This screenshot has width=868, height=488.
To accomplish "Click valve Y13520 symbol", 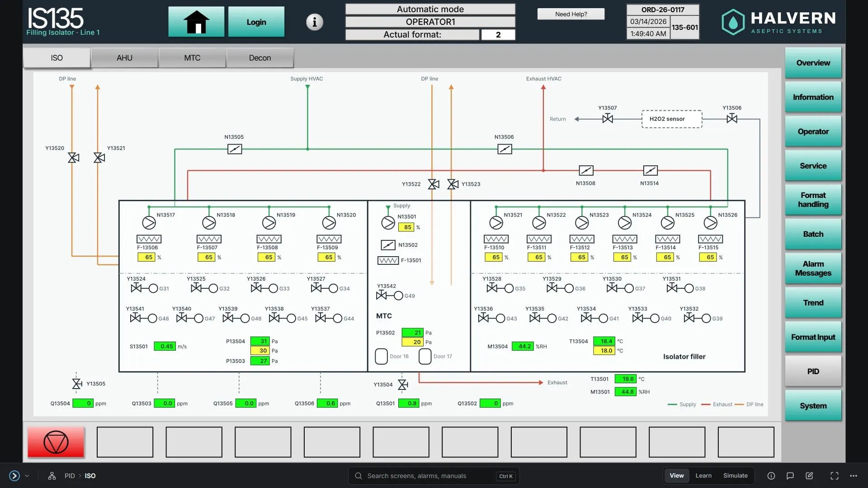I will coord(74,158).
